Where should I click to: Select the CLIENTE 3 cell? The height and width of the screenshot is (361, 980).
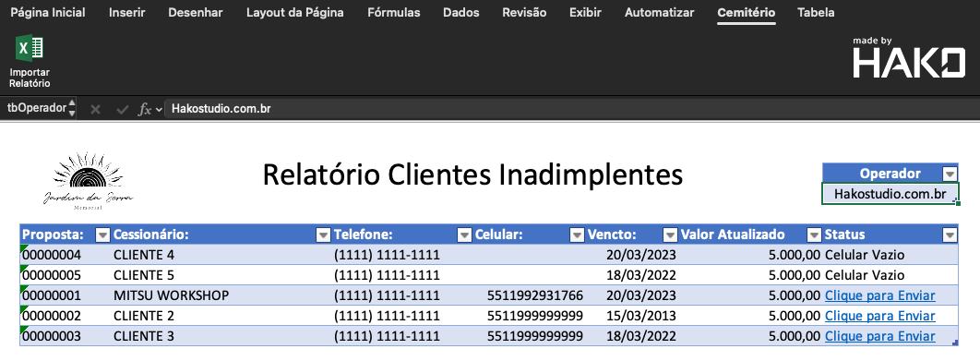point(221,337)
